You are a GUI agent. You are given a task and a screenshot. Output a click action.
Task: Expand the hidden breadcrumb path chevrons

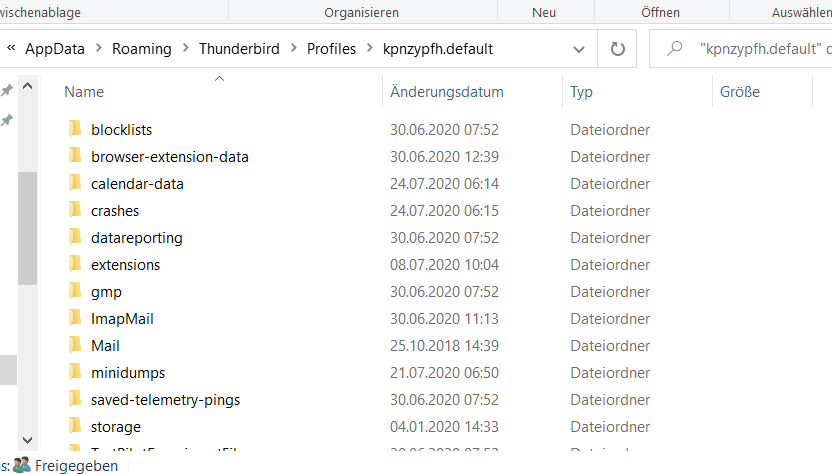[10, 48]
